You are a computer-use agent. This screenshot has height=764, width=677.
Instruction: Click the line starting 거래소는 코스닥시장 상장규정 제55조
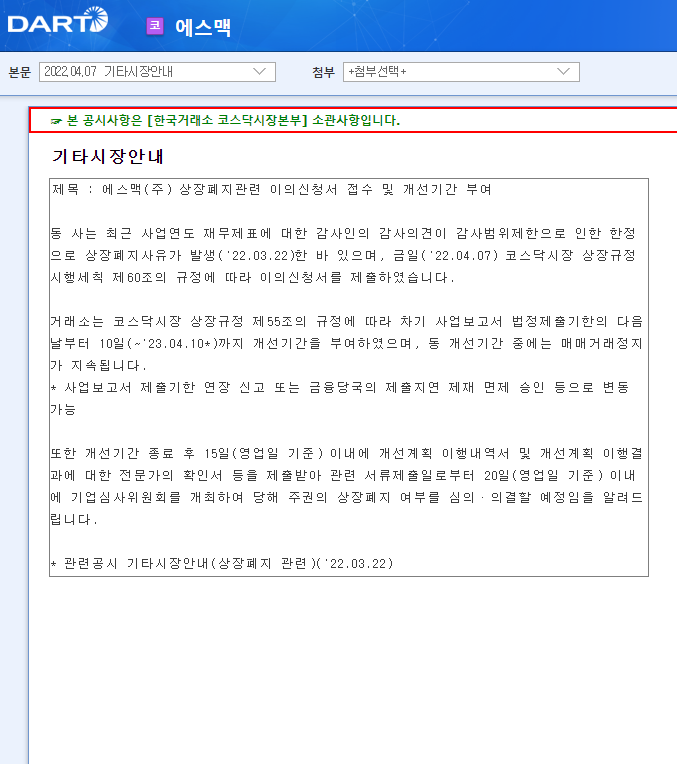click(x=347, y=322)
